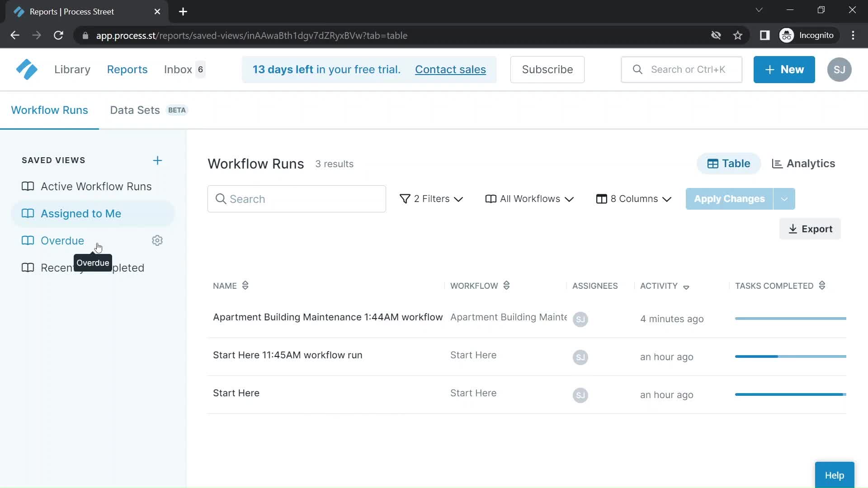Open the 8 Columns dropdown
Viewport: 868px width, 488px height.
click(634, 199)
